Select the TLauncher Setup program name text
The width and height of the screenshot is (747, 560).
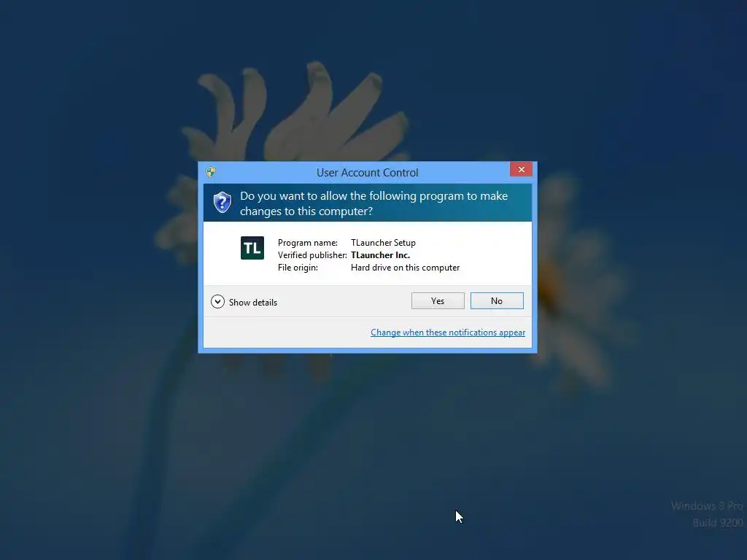click(x=383, y=243)
